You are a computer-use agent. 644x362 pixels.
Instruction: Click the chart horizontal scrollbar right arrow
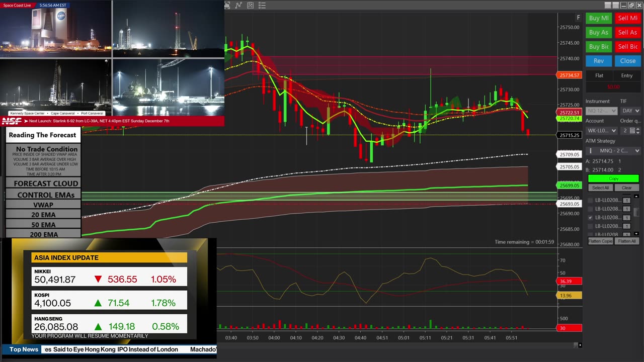coord(580,345)
